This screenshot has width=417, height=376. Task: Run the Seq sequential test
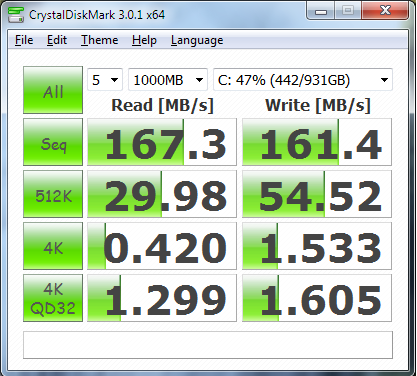53,142
